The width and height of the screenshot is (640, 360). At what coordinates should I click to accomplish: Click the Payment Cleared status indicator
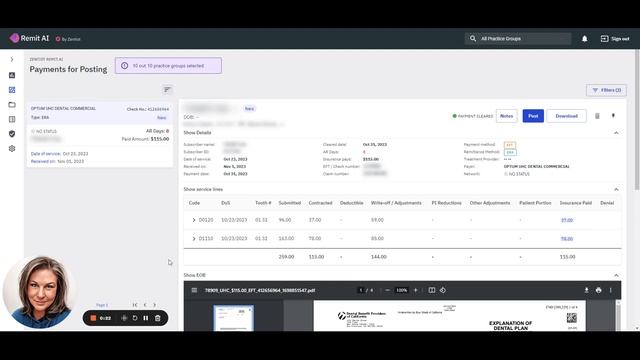tap(473, 116)
